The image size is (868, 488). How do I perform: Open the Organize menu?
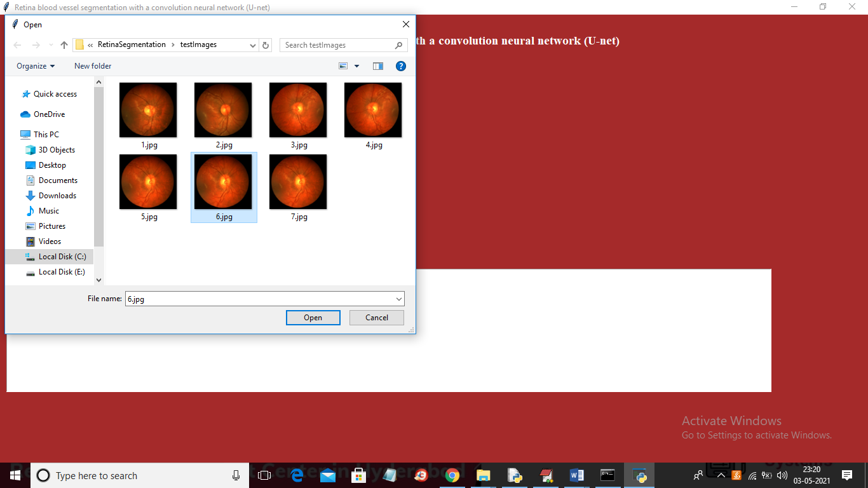point(36,66)
